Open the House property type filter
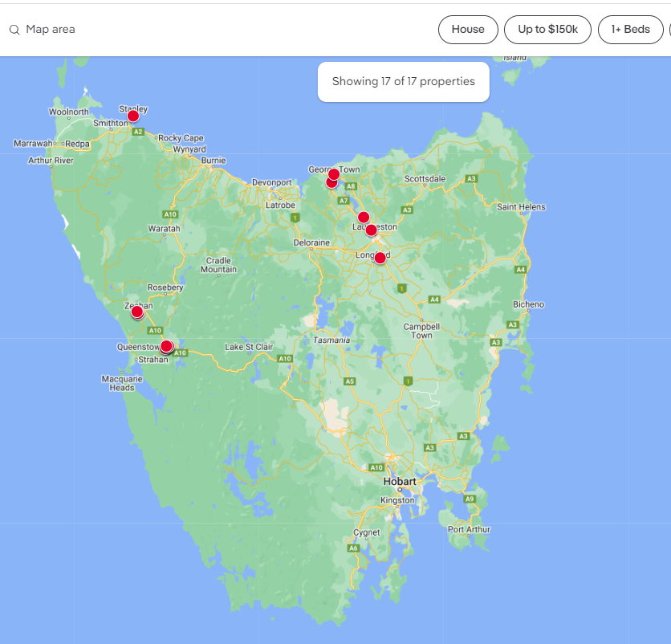671x644 pixels. pos(468,30)
